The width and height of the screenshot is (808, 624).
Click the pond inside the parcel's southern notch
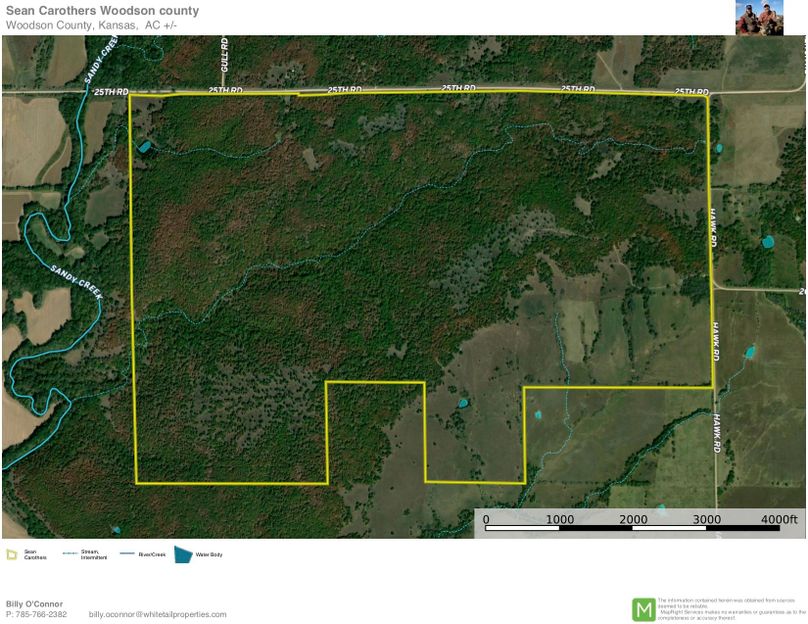(462, 404)
